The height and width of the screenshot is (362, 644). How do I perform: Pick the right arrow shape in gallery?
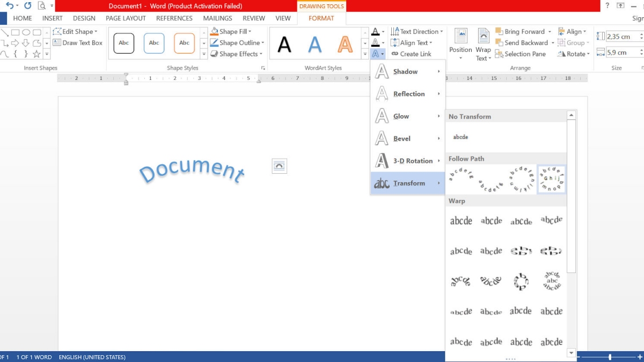click(16, 43)
